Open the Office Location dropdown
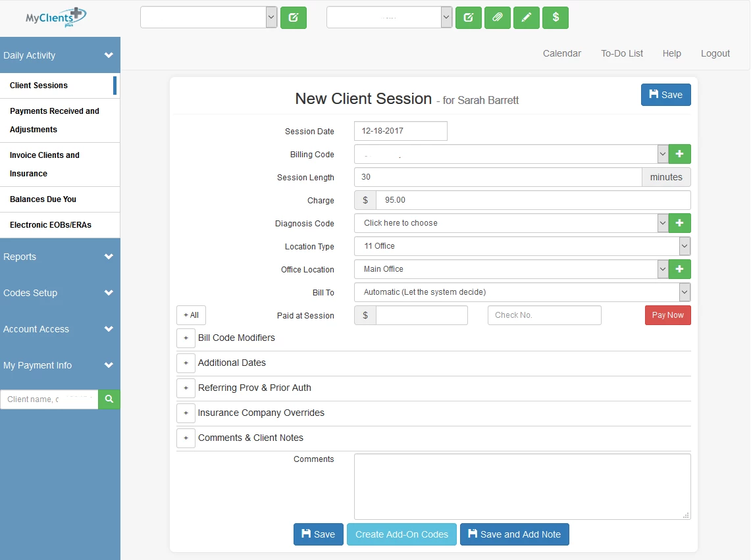This screenshot has width=751, height=560. tap(511, 269)
